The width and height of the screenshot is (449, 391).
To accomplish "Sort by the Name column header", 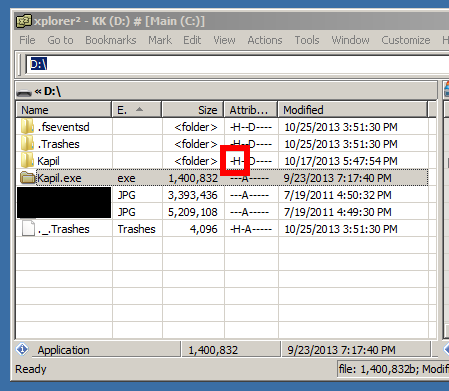I will [x=63, y=110].
